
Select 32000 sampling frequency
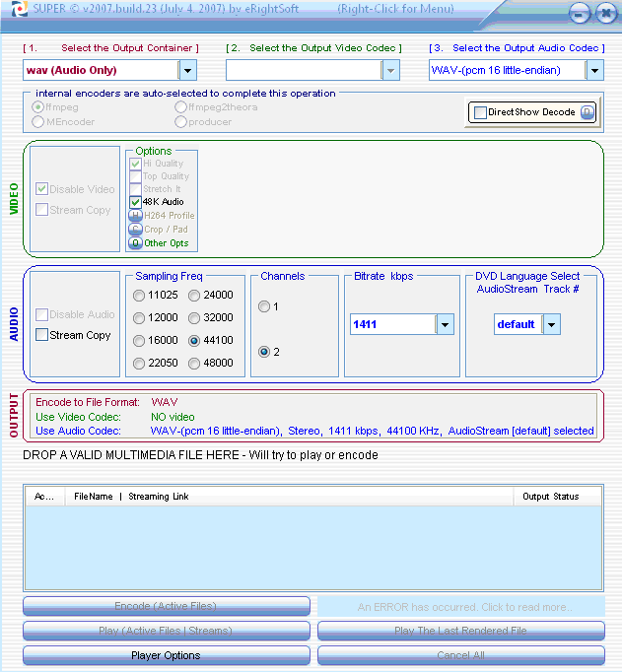tap(194, 318)
